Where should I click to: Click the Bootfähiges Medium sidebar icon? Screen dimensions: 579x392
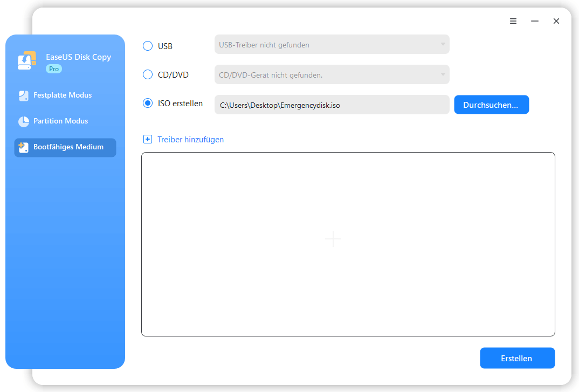coord(23,148)
